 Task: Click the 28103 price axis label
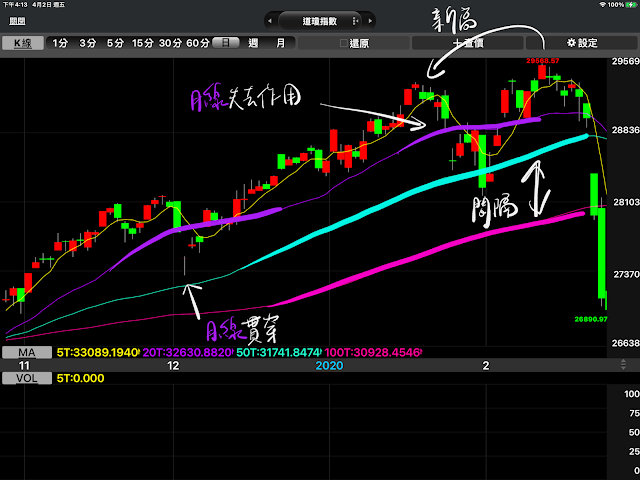tap(626, 202)
